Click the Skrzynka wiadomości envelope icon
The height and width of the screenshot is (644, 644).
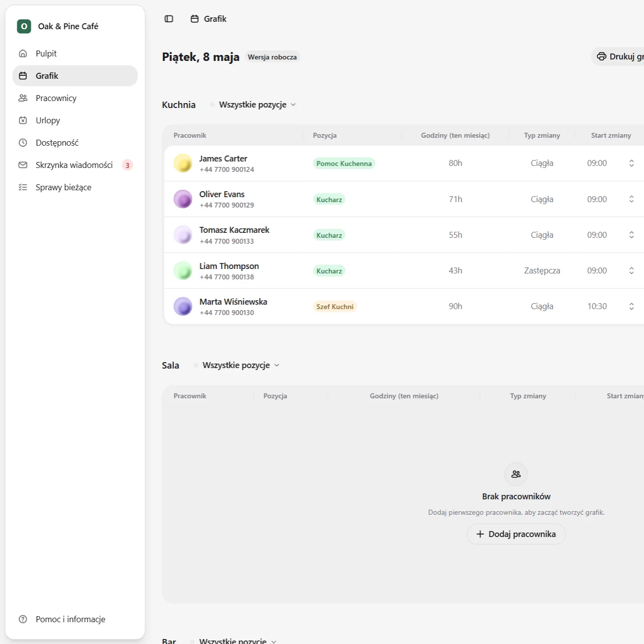click(23, 165)
